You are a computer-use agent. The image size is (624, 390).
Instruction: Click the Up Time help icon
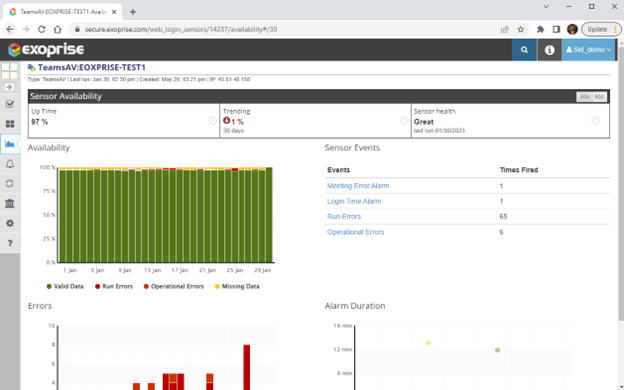click(213, 120)
